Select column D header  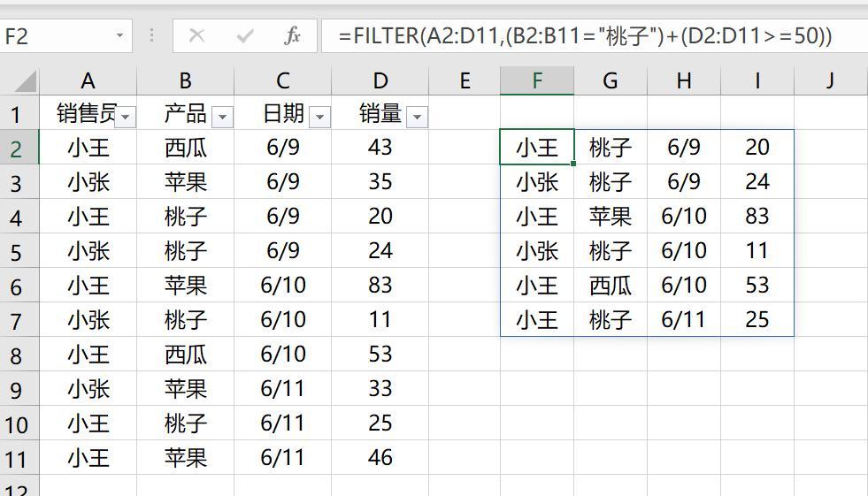point(380,80)
